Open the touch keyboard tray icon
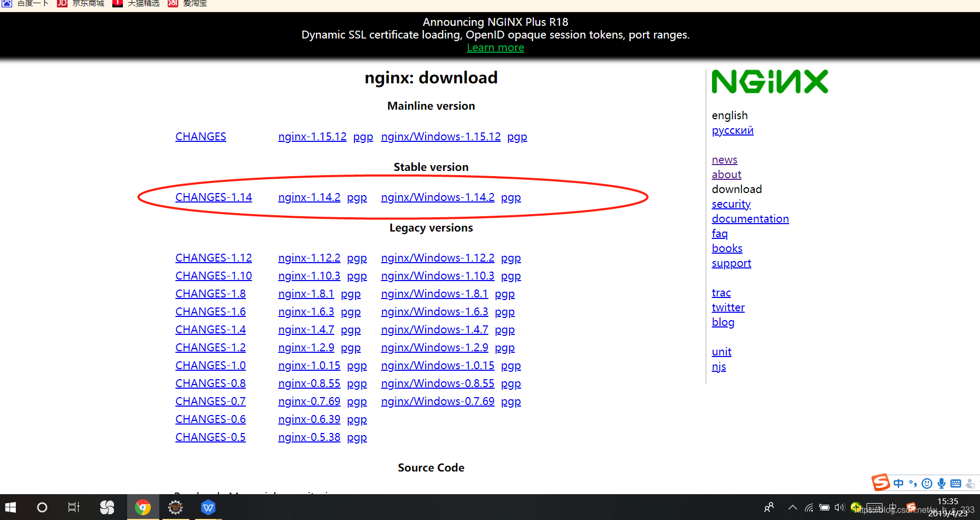 [874, 508]
